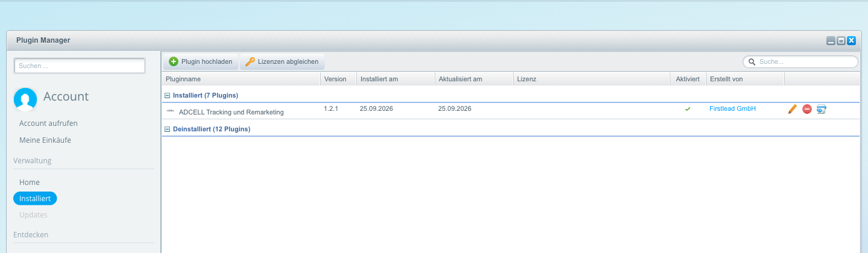Sort by the Pluginname column header
This screenshot has width=868, height=253.
(241, 79)
